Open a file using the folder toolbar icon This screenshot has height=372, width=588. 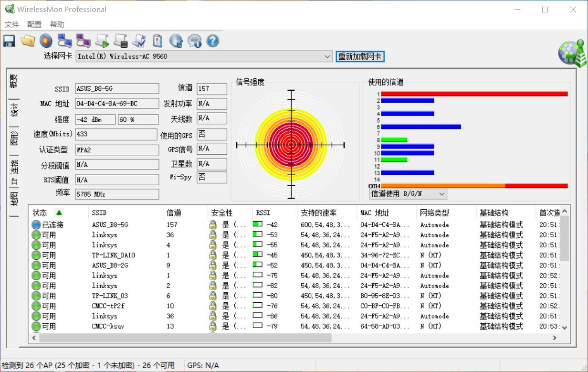(x=28, y=41)
